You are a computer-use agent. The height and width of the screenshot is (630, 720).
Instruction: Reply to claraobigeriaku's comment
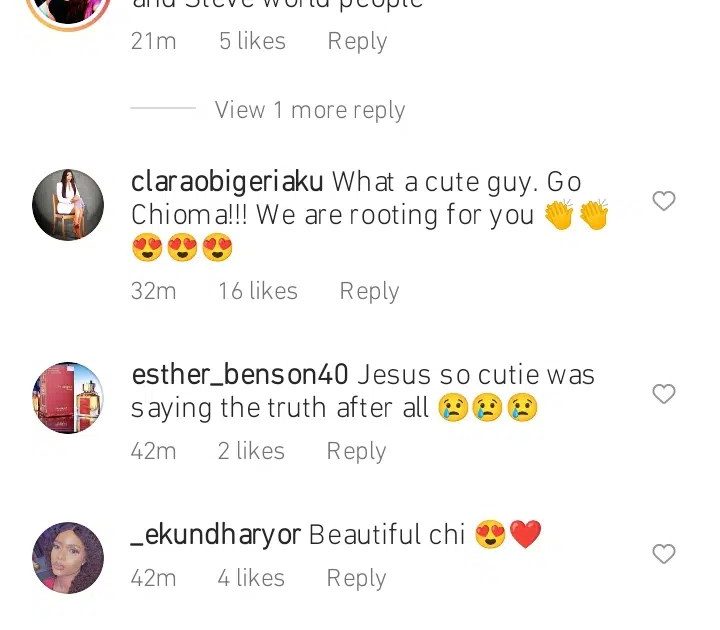point(369,291)
